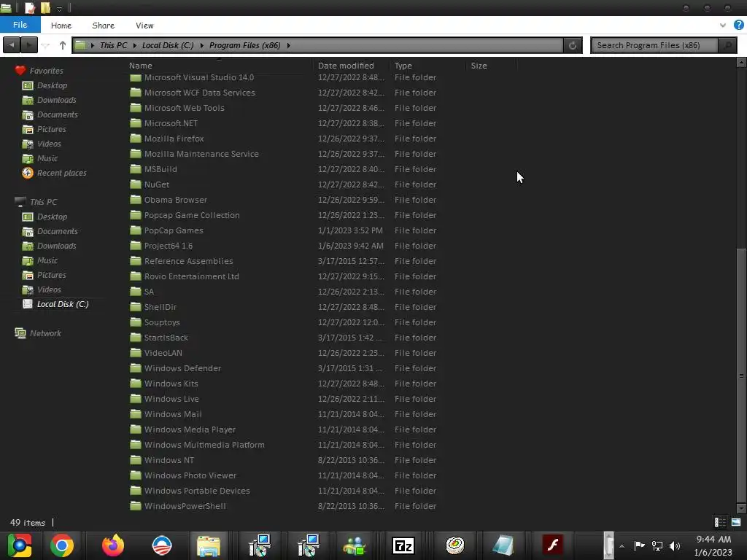
Task: Open quick access toolbar dropdown
Action: point(59,9)
